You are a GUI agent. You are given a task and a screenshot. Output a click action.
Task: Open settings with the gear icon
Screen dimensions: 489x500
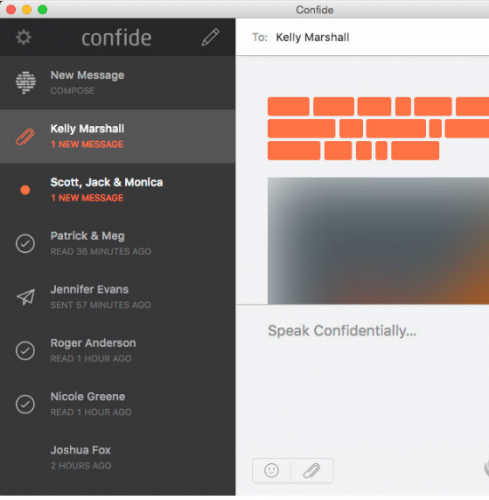[x=24, y=37]
